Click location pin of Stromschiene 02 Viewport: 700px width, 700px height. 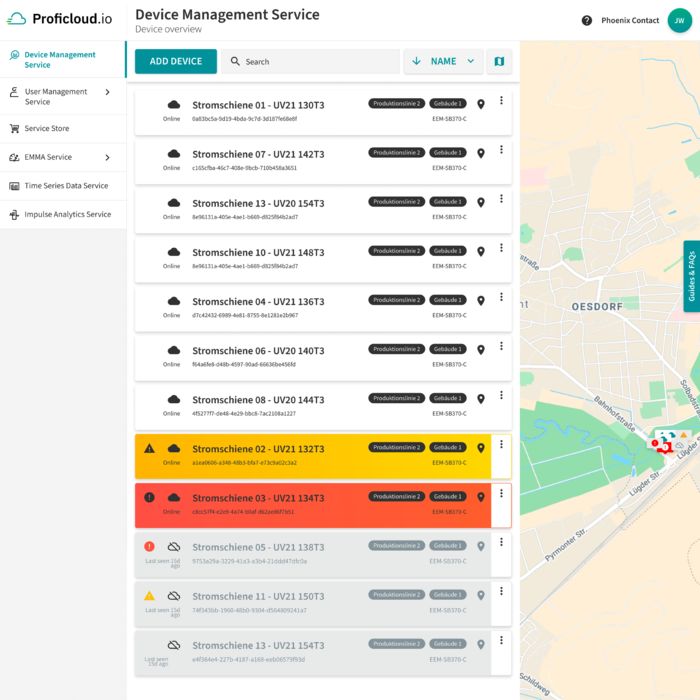click(x=481, y=448)
